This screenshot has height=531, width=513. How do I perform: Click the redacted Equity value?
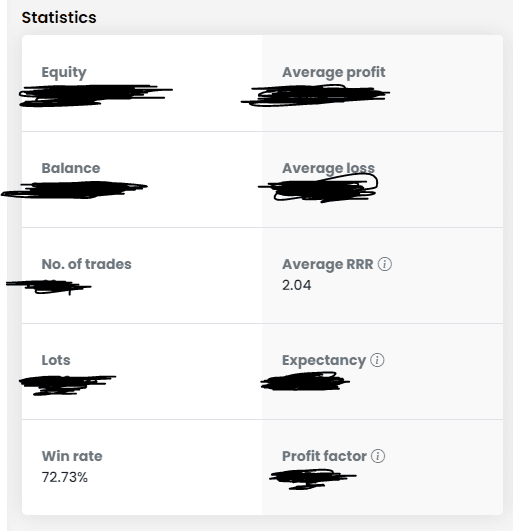click(x=96, y=95)
